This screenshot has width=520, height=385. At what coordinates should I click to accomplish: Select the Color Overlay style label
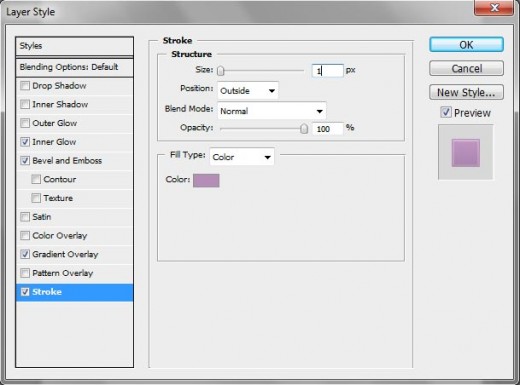[60, 236]
